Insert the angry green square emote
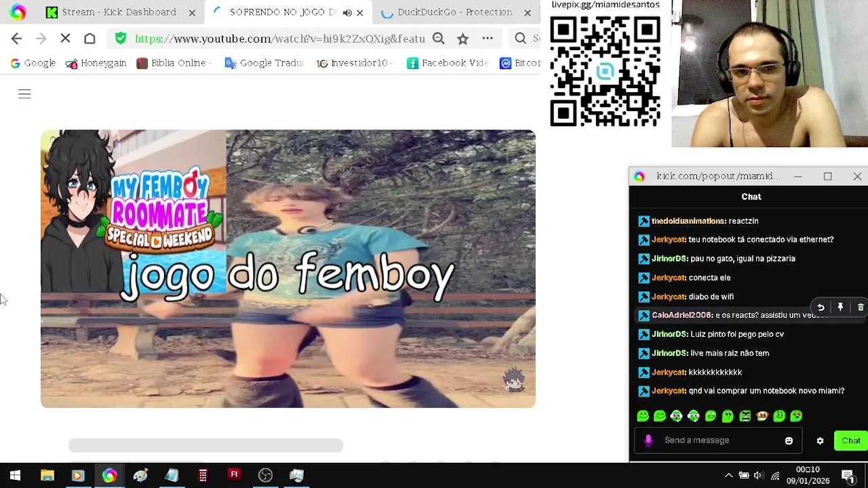Image resolution: width=868 pixels, height=488 pixels. [x=745, y=416]
